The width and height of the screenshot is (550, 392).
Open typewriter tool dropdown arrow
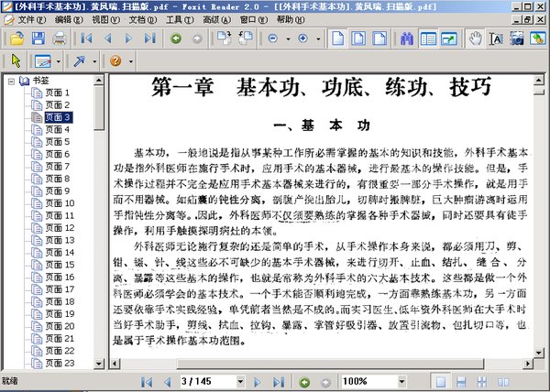59,61
